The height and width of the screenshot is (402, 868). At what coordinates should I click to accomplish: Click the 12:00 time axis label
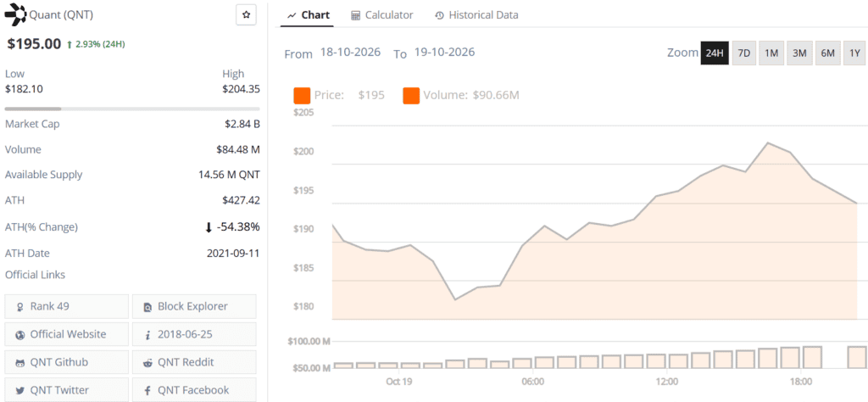coord(666,382)
